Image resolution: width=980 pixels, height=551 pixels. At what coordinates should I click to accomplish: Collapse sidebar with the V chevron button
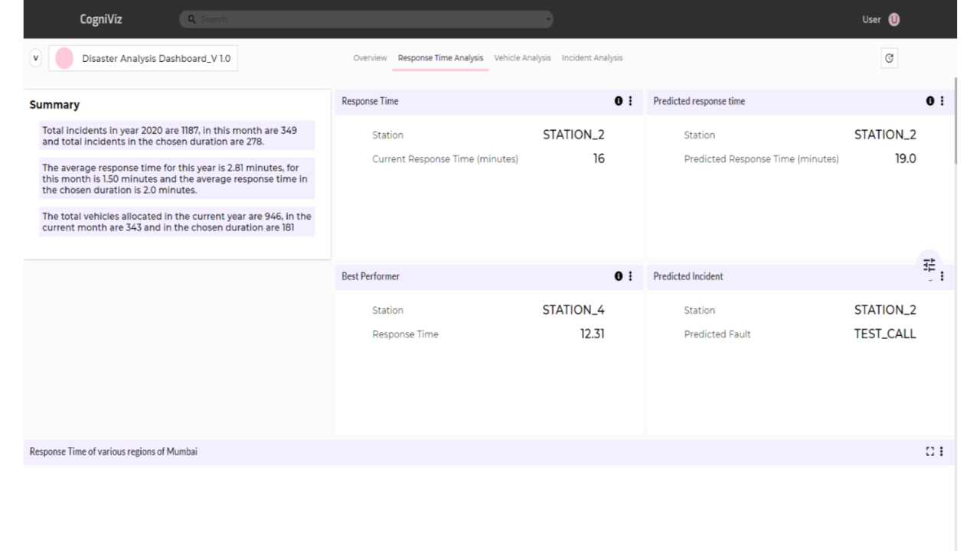click(35, 58)
